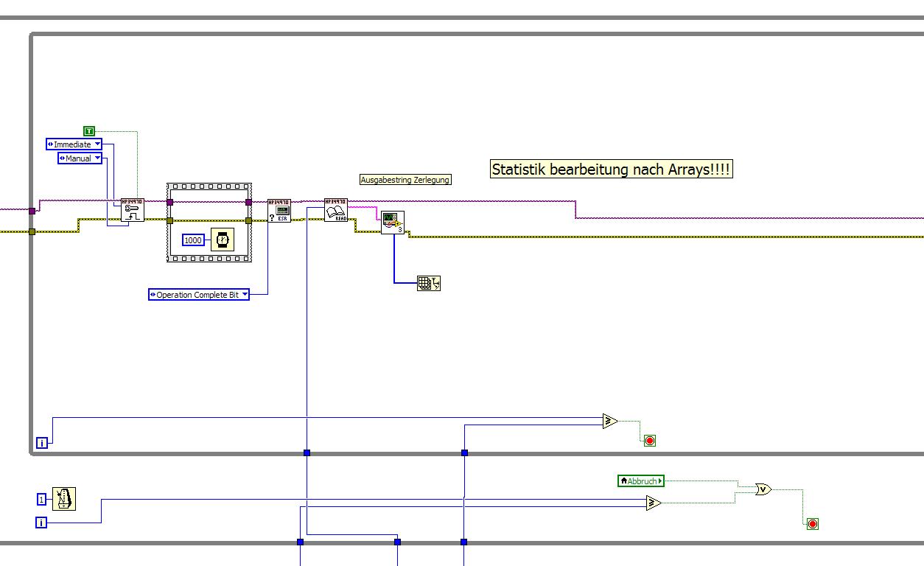
Task: Select the Wait Until Next ms Multiple metronome
Action: pyautogui.click(x=64, y=499)
